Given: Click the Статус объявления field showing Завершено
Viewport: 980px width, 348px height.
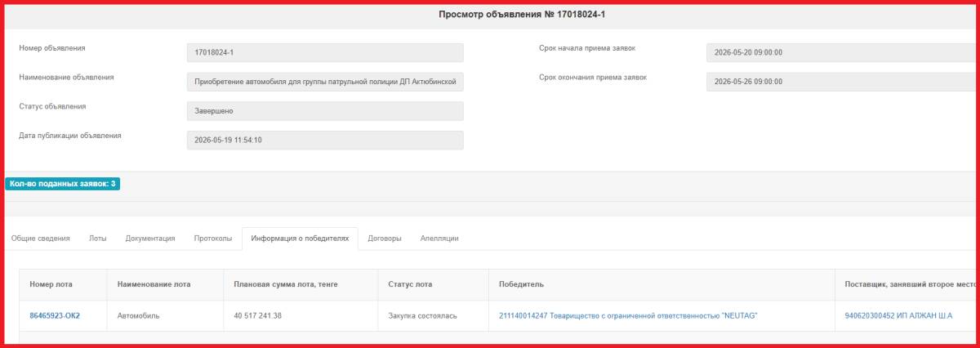Looking at the screenshot, I should (x=325, y=111).
